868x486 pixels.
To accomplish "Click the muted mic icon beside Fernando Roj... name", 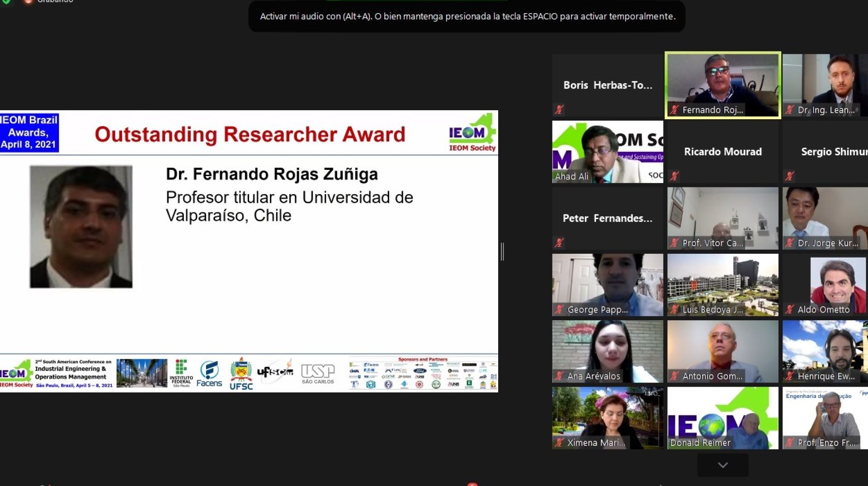I will [x=675, y=110].
